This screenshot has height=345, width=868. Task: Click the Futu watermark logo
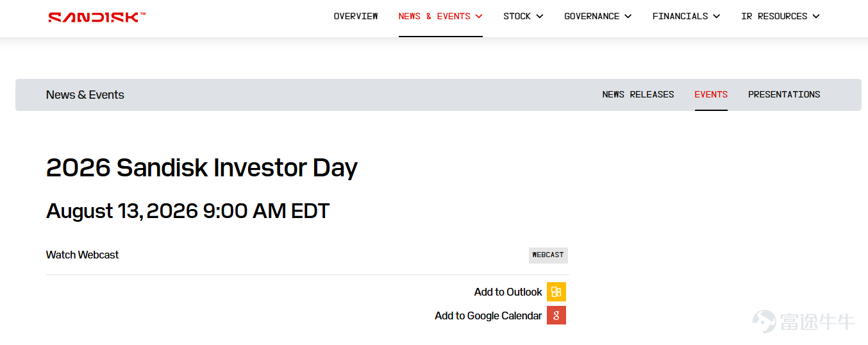pyautogui.click(x=803, y=321)
